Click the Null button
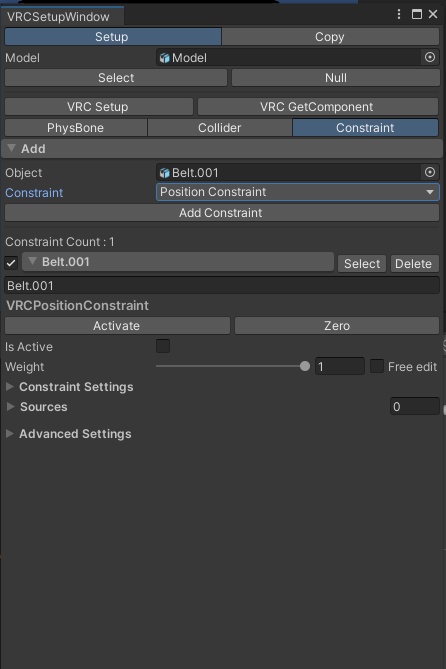 point(335,78)
